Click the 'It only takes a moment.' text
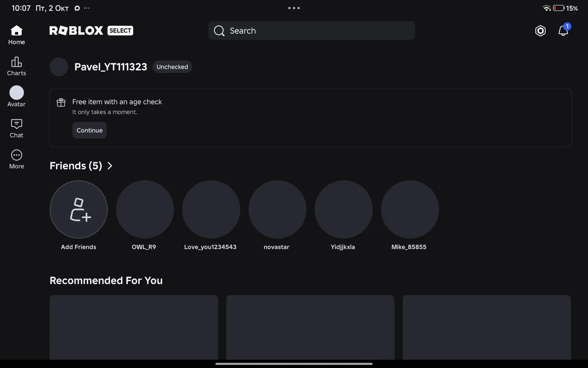This screenshot has width=588, height=368. 105,112
